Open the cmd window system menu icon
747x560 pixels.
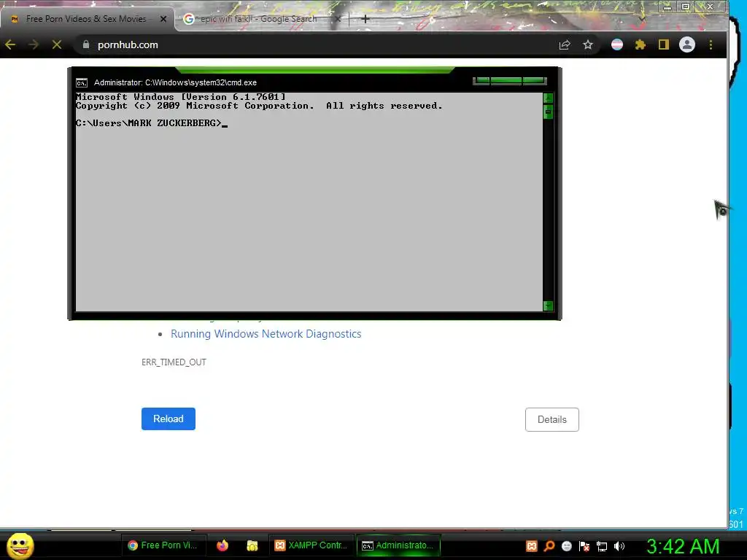click(x=82, y=83)
